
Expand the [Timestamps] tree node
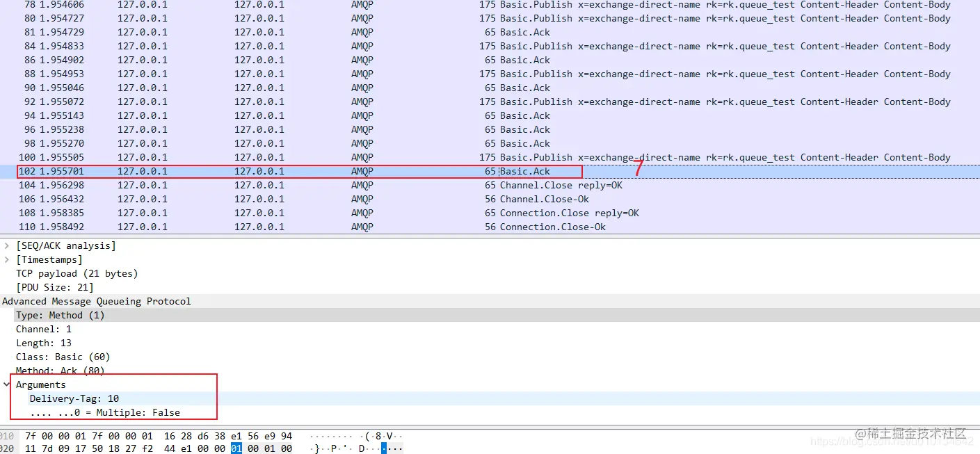pyautogui.click(x=8, y=259)
